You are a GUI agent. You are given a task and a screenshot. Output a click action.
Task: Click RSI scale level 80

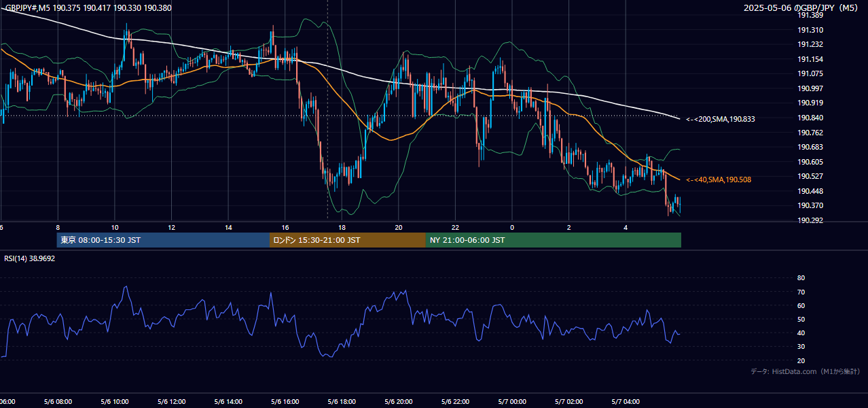(x=801, y=278)
